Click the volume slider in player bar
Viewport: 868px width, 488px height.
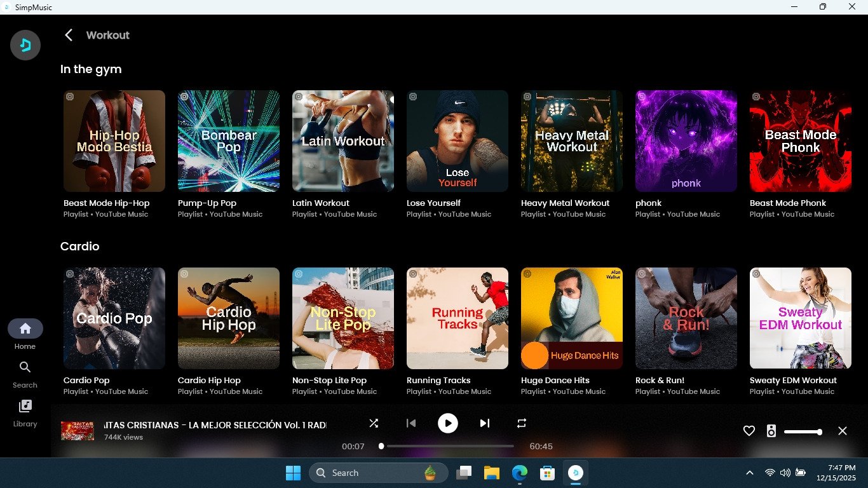803,432
